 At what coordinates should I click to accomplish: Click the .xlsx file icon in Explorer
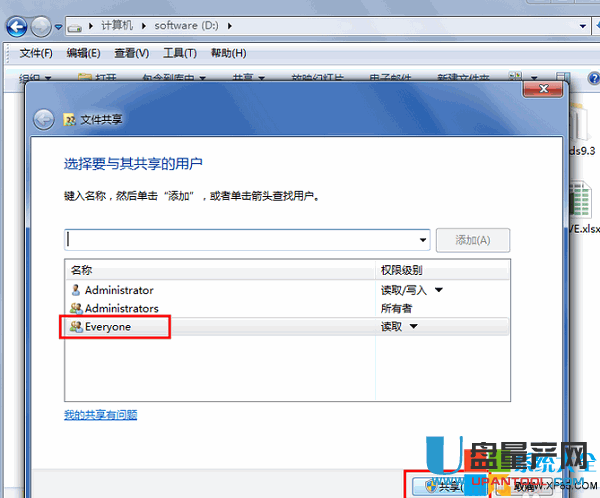(x=580, y=199)
